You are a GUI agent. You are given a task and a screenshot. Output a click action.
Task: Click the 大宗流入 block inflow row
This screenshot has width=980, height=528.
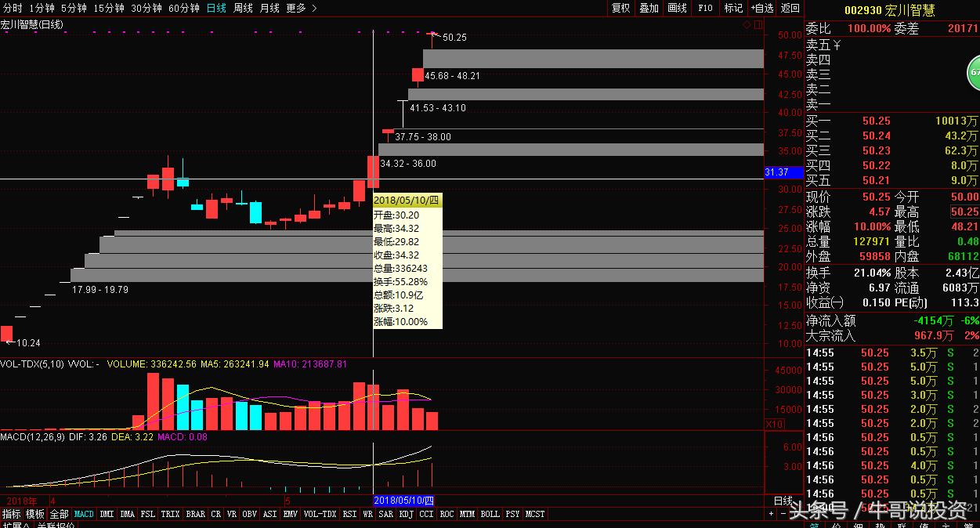click(x=892, y=335)
